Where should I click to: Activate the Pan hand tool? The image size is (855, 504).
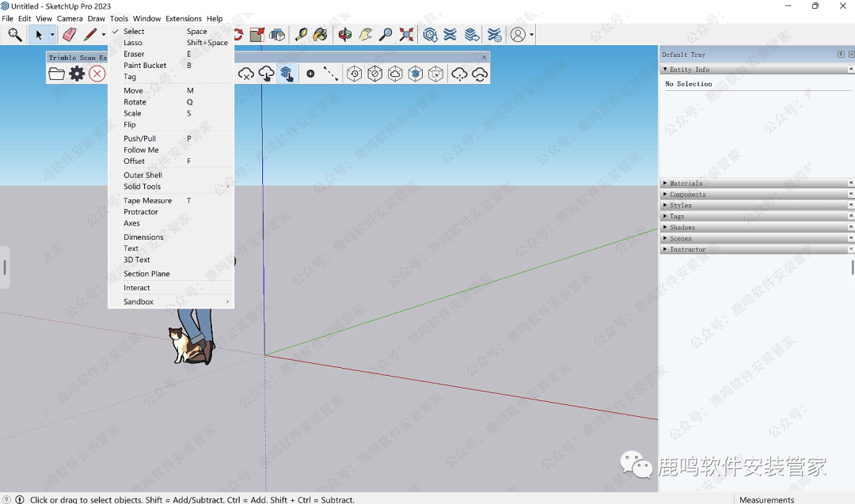point(365,35)
